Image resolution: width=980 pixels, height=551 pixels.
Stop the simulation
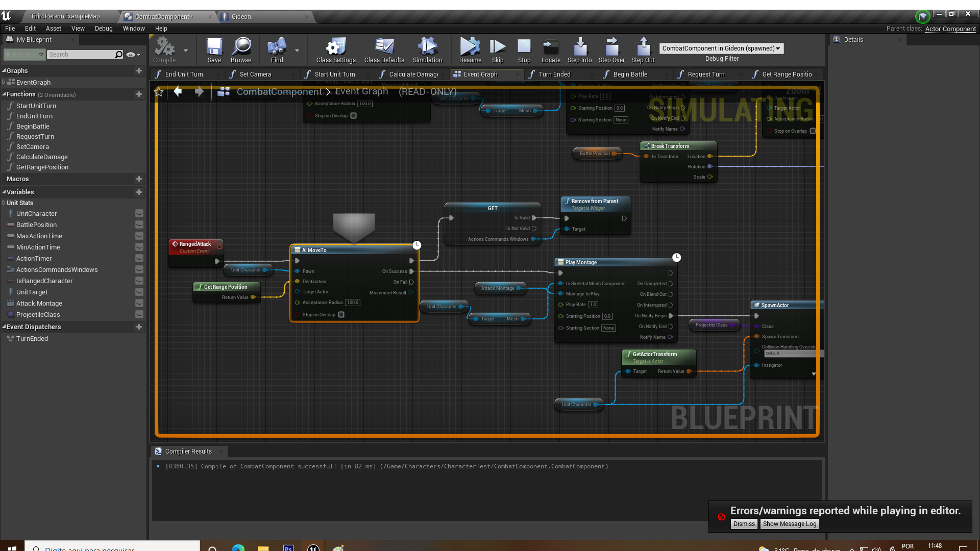pyautogui.click(x=524, y=47)
